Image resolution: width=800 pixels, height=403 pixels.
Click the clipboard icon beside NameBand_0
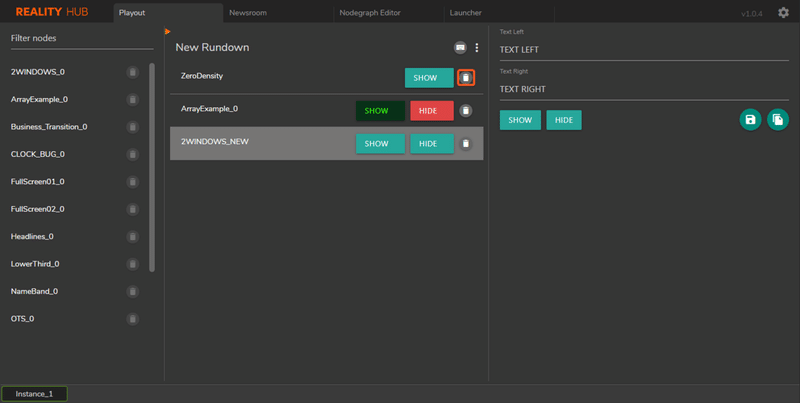pyautogui.click(x=133, y=292)
